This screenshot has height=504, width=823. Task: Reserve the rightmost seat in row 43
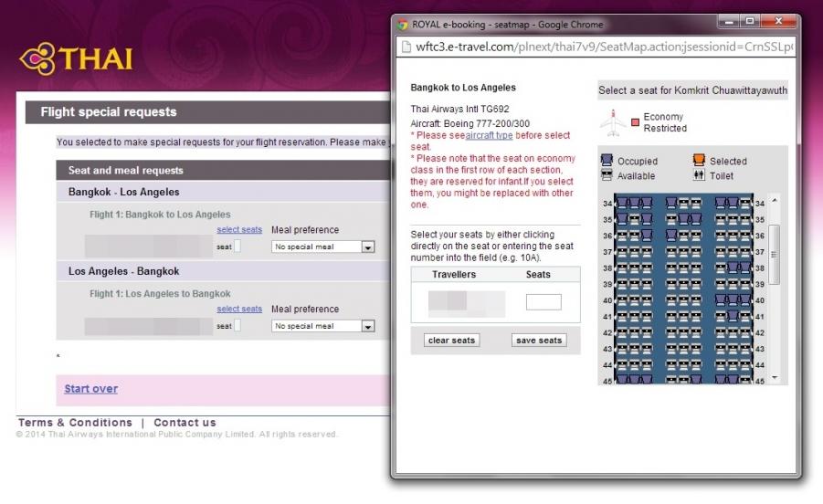745,349
